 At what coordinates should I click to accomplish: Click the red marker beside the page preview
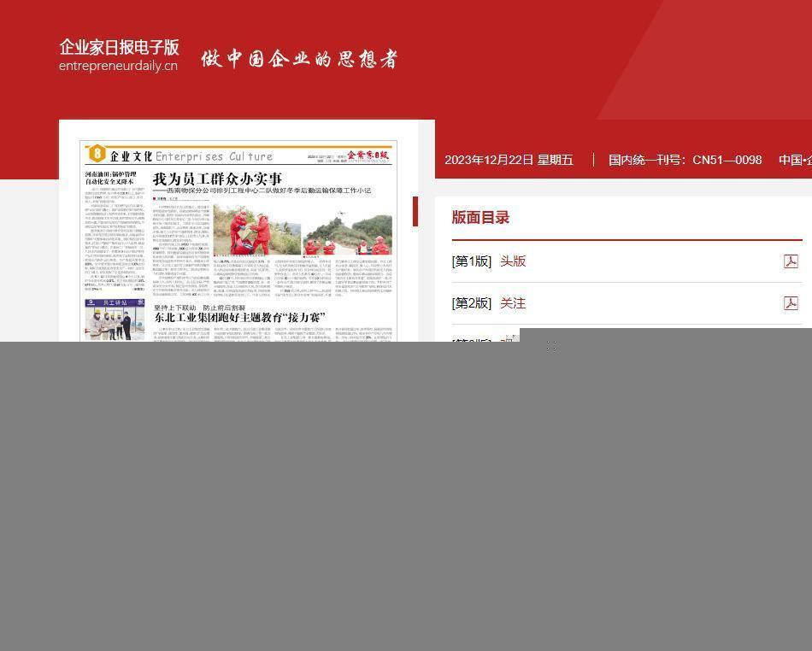pyautogui.click(x=415, y=211)
